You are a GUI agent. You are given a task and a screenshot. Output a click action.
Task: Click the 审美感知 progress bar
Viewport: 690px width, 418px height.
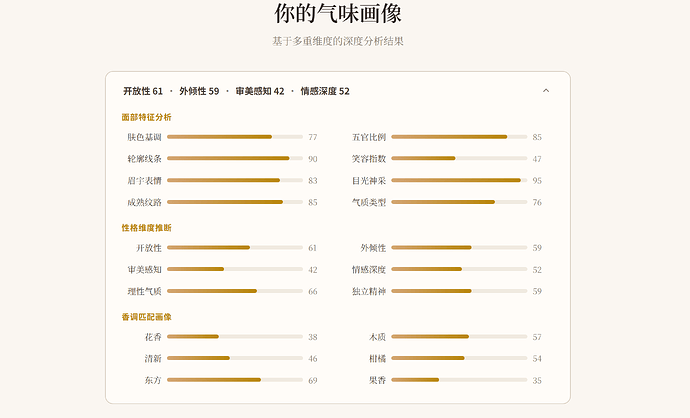coord(235,269)
